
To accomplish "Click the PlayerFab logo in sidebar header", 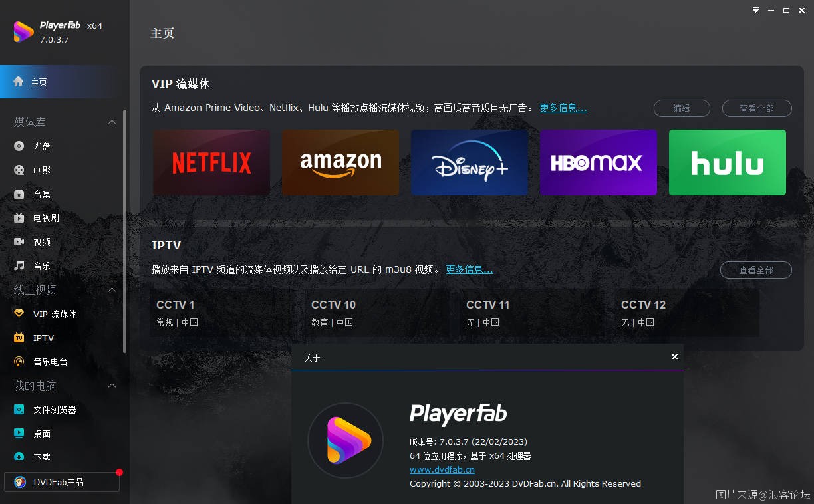I will coord(23,32).
